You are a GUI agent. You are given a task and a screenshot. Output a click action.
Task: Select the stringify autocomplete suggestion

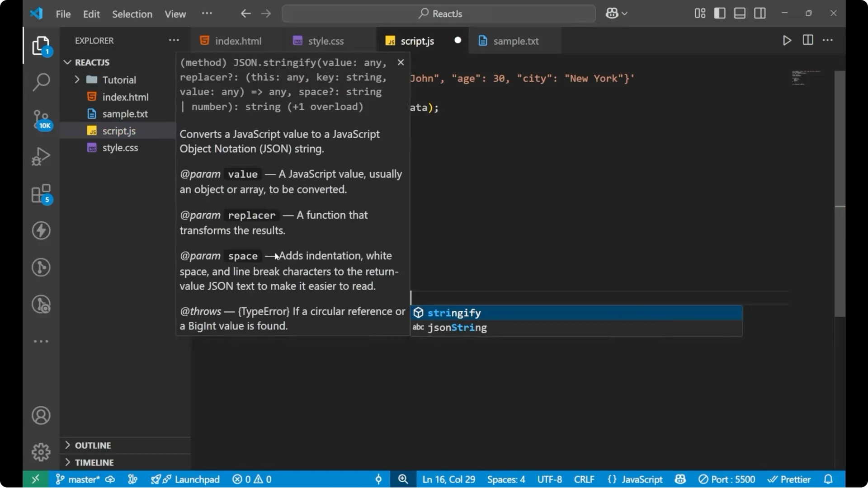coord(454,312)
